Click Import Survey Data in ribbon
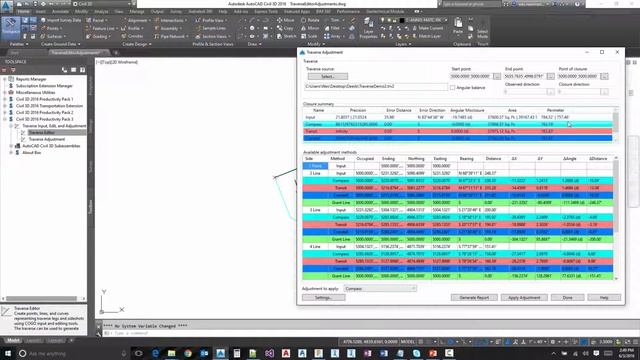This screenshot has height=360, width=640. click(60, 20)
